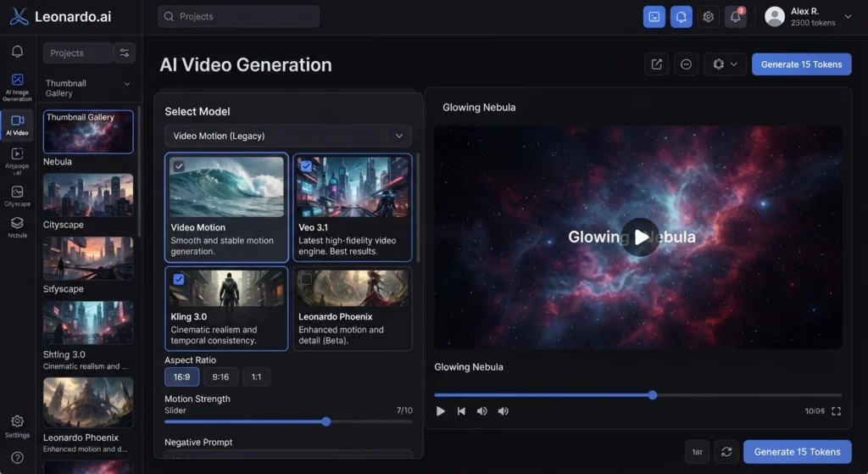
Task: Click the first speaker volume icon
Action: [x=482, y=411]
